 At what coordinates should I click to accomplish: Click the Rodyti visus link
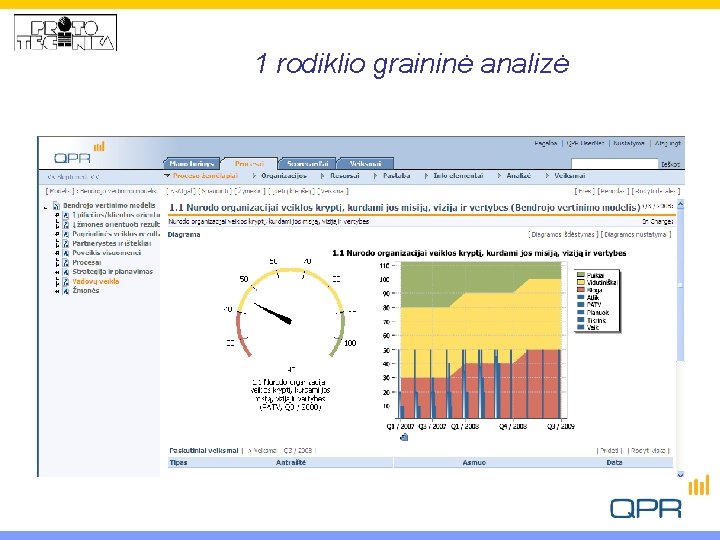(648, 451)
